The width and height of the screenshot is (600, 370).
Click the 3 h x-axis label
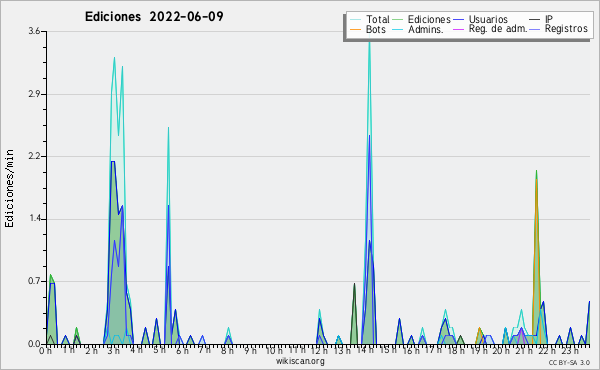point(113,350)
